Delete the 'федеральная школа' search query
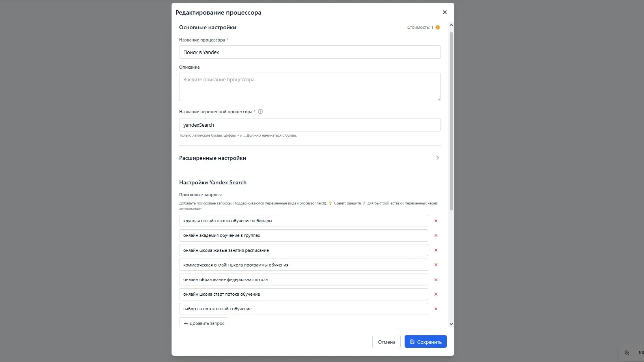Image resolution: width=644 pixels, height=362 pixels. point(436,279)
